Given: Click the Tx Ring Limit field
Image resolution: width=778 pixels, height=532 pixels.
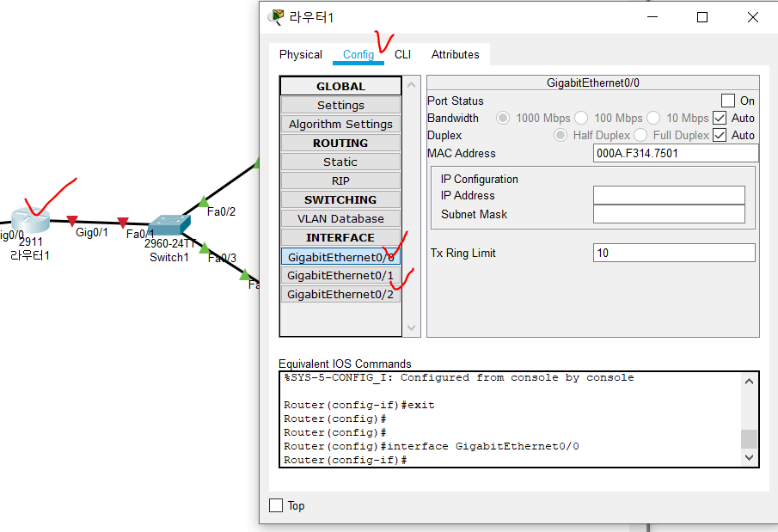Looking at the screenshot, I should point(674,253).
